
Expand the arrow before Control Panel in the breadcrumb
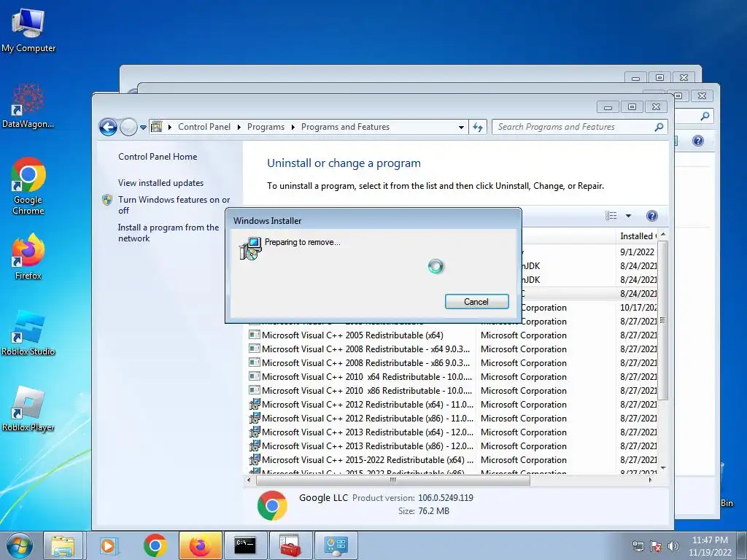pyautogui.click(x=169, y=127)
